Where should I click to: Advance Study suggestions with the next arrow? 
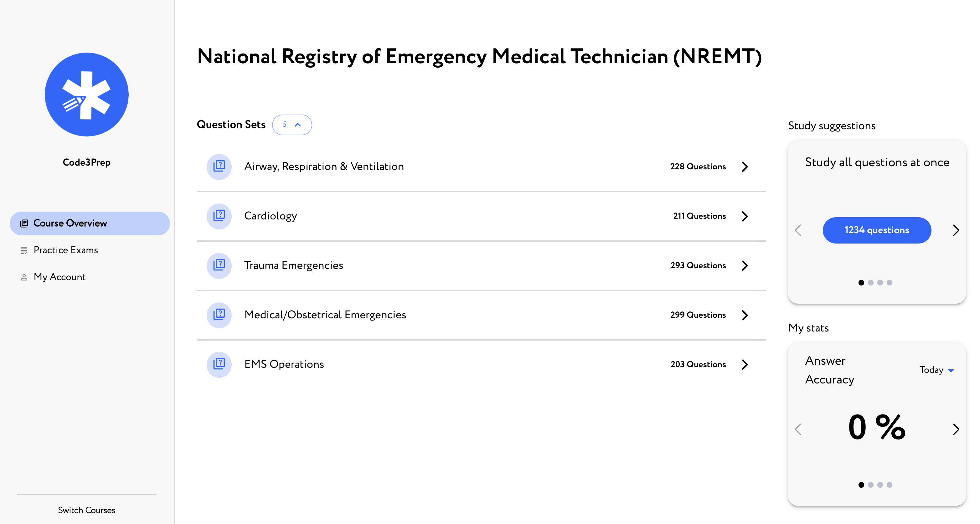pyautogui.click(x=956, y=230)
